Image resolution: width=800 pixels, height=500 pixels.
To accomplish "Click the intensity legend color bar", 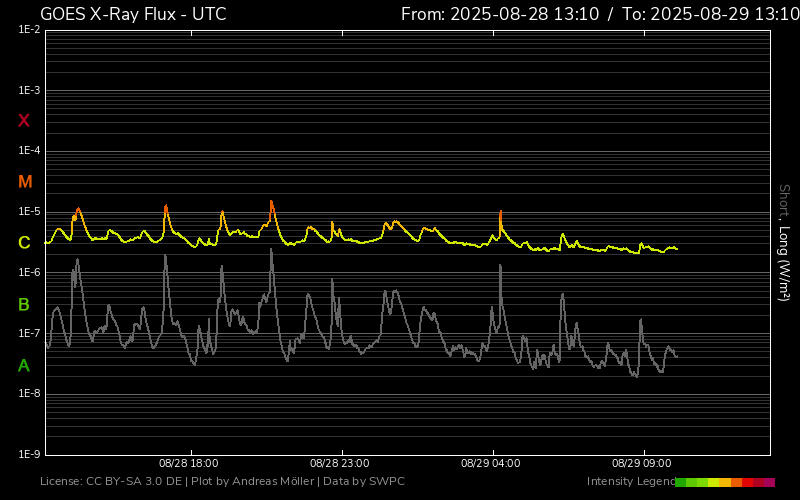I will point(725,482).
